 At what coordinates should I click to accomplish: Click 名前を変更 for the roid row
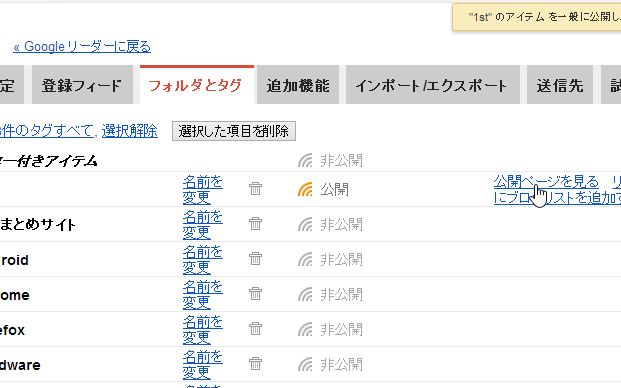point(202,259)
